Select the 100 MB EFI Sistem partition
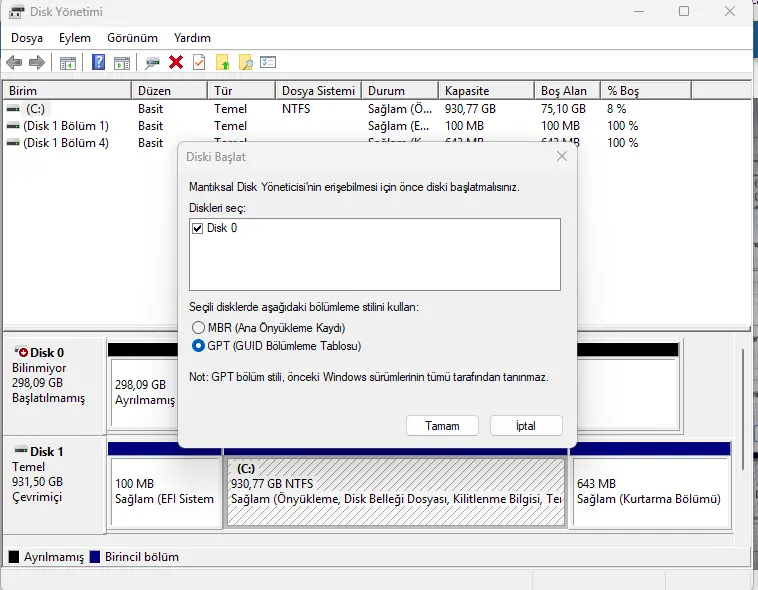758x590 pixels. (164, 492)
